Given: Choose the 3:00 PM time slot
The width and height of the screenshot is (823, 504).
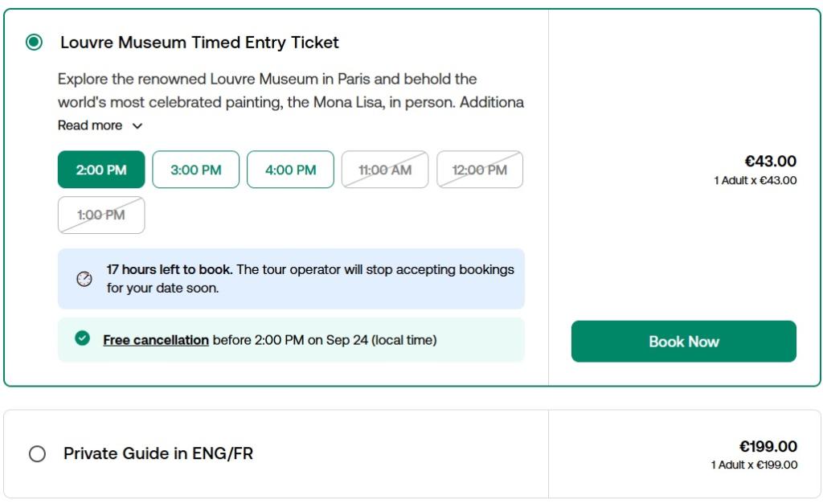Looking at the screenshot, I should [x=196, y=170].
